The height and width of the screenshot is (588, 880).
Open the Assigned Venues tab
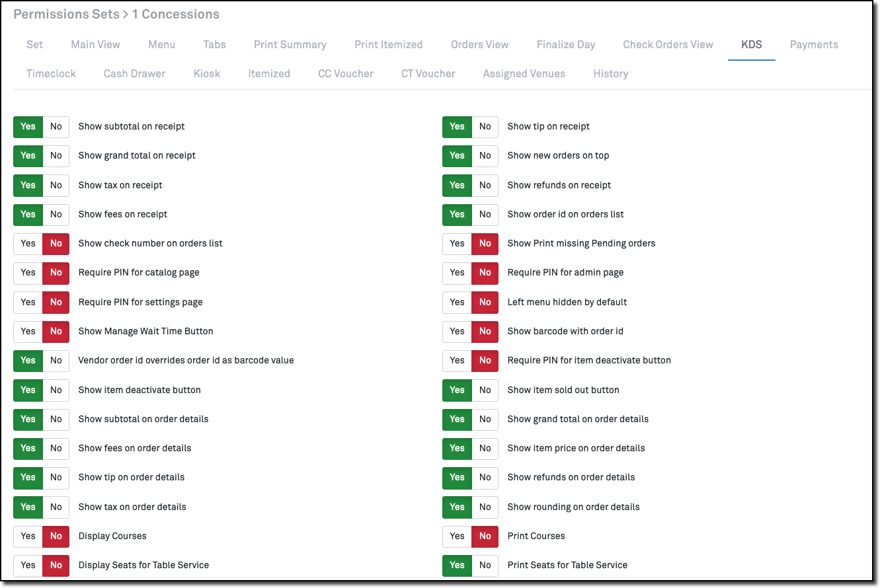[524, 73]
